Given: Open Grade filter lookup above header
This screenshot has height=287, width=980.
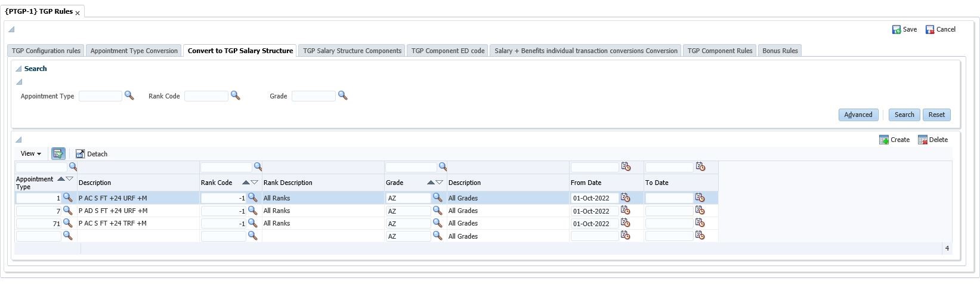Looking at the screenshot, I should tap(443, 167).
